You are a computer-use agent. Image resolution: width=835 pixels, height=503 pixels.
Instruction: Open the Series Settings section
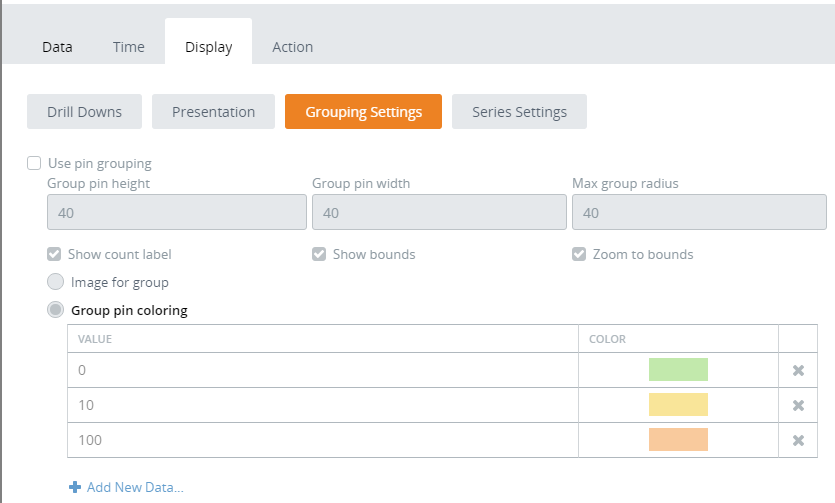coord(519,112)
